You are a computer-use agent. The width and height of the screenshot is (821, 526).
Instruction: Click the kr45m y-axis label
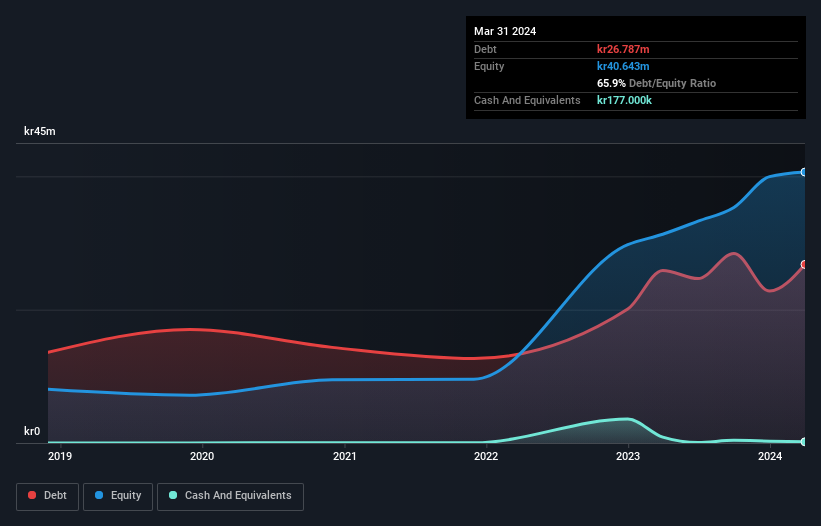40,131
